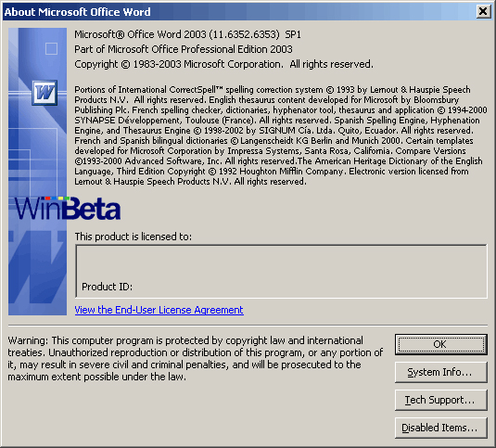496x448 pixels.
Task: Open Disabled Items list
Action: (441, 428)
